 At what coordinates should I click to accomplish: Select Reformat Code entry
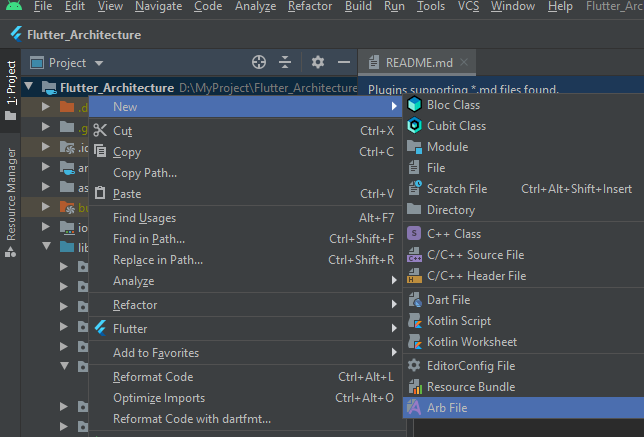[x=245, y=377]
